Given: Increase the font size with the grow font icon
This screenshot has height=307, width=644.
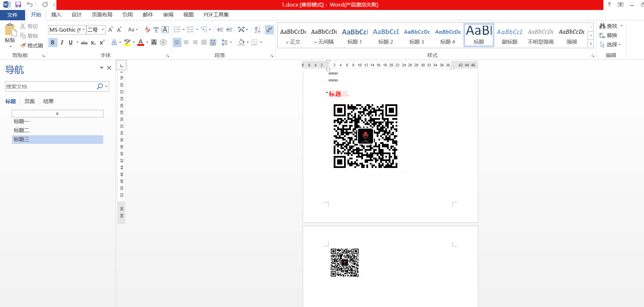Looking at the screenshot, I should 110,30.
